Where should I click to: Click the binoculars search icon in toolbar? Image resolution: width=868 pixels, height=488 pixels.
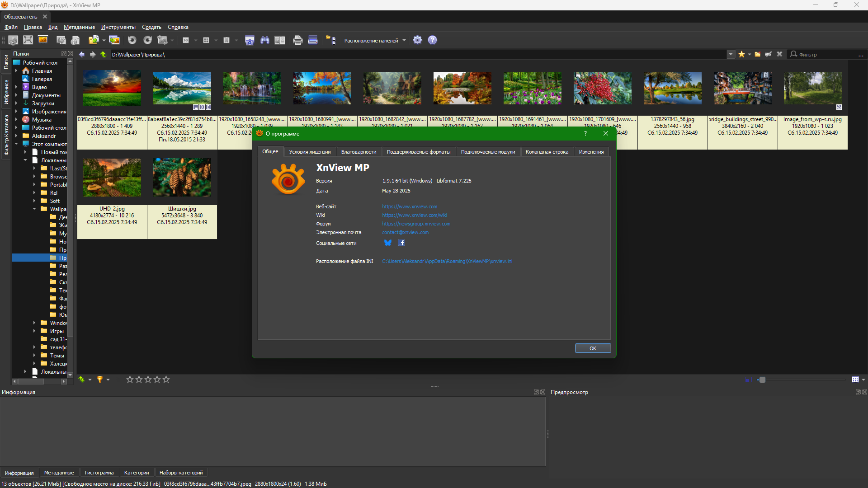265,40
